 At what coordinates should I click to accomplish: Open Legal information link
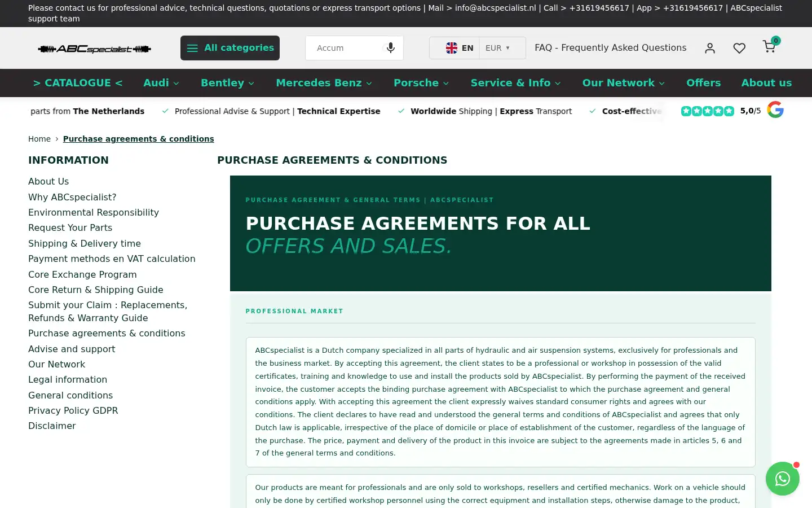68,379
